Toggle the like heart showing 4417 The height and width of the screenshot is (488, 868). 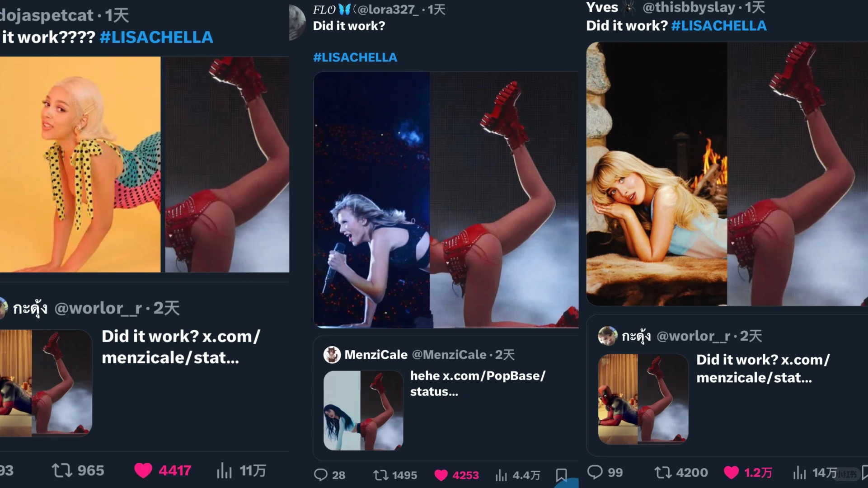pyautogui.click(x=143, y=470)
